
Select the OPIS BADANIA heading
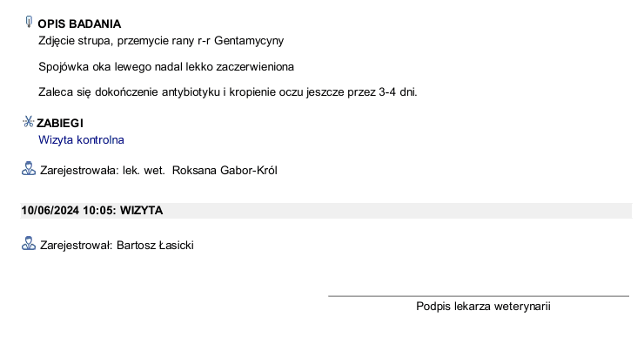click(79, 24)
